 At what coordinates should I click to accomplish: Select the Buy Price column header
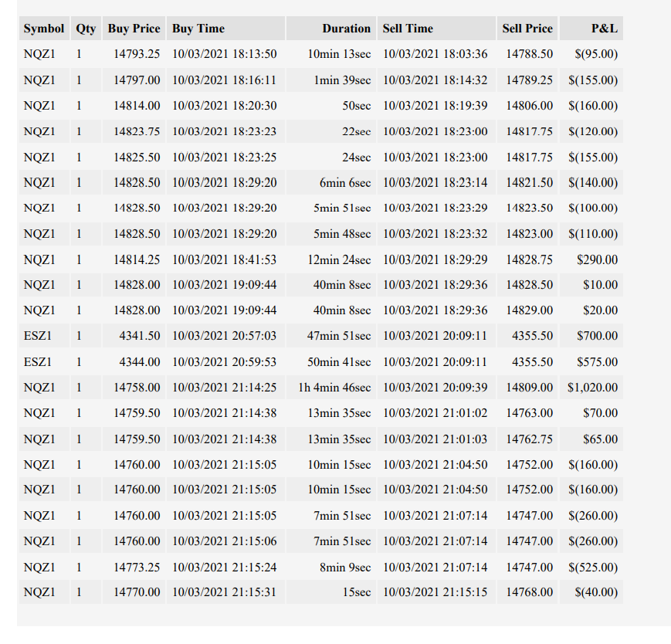click(134, 29)
